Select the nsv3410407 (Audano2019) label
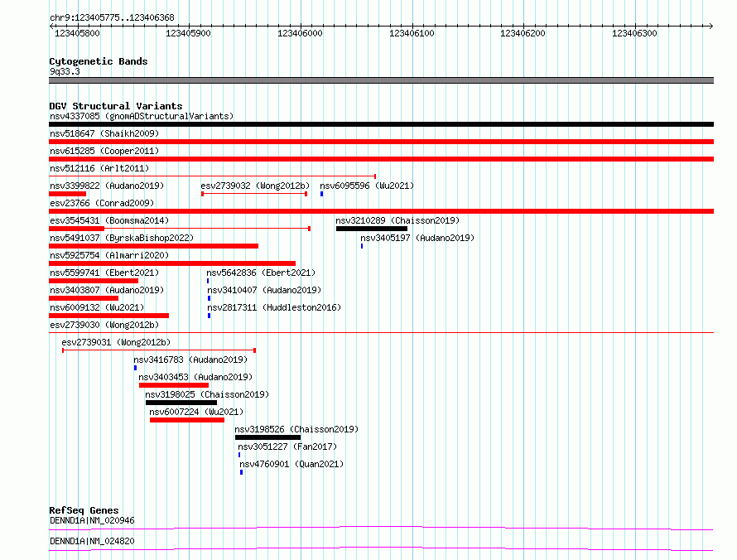Viewport: 737px width, 560px height. tap(264, 290)
